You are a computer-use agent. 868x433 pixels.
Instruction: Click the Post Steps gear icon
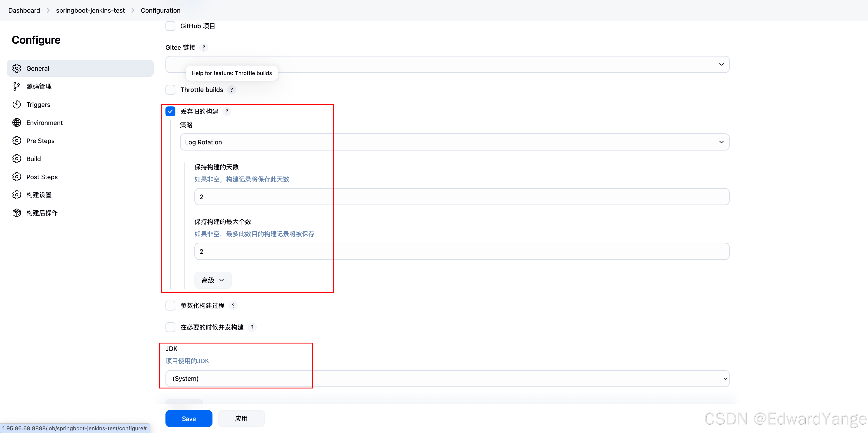tap(17, 176)
